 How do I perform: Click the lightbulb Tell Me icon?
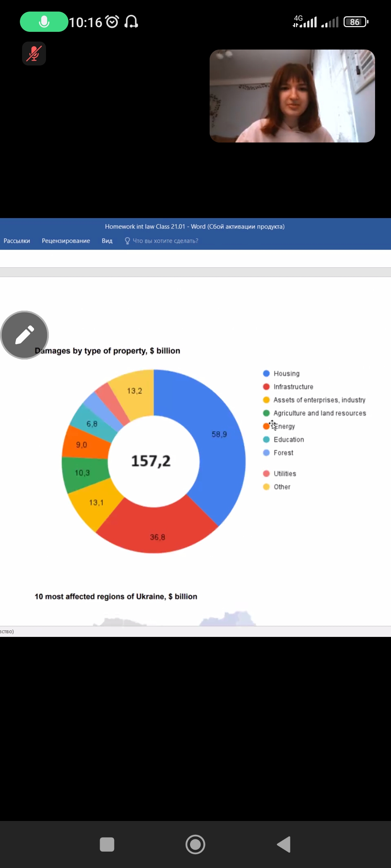127,241
